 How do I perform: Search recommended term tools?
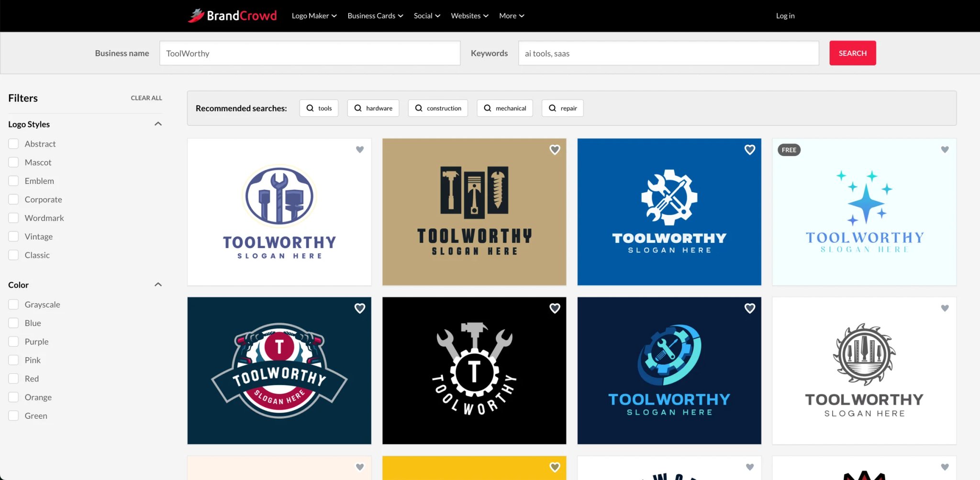click(319, 108)
